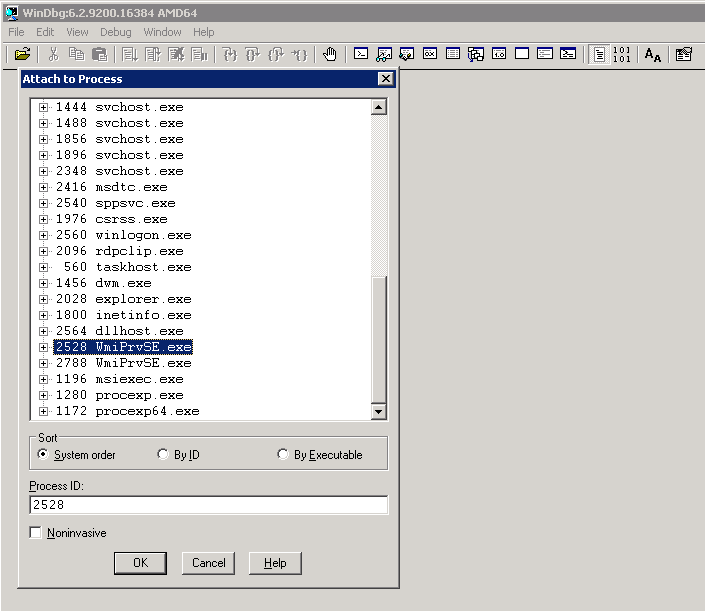Image resolution: width=705 pixels, height=611 pixels.
Task: Open the Scratch Pad window icon
Action: (x=522, y=54)
